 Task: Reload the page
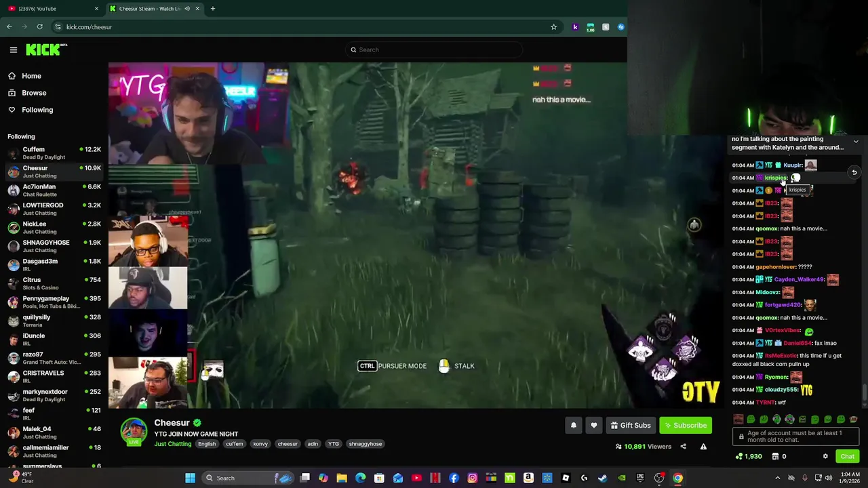pos(40,26)
